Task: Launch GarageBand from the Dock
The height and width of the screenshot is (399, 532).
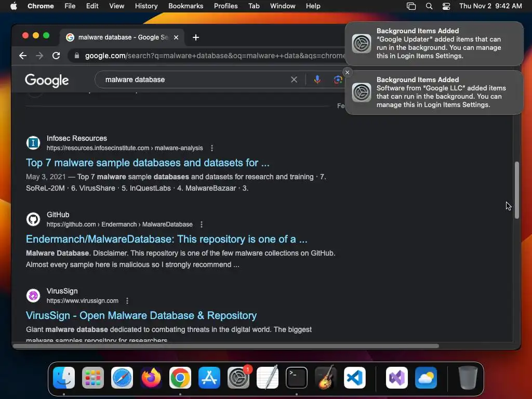Action: (326, 378)
